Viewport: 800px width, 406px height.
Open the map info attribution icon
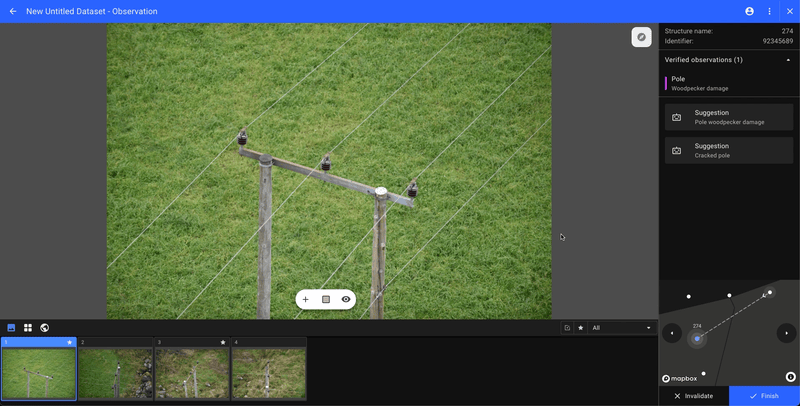790,377
